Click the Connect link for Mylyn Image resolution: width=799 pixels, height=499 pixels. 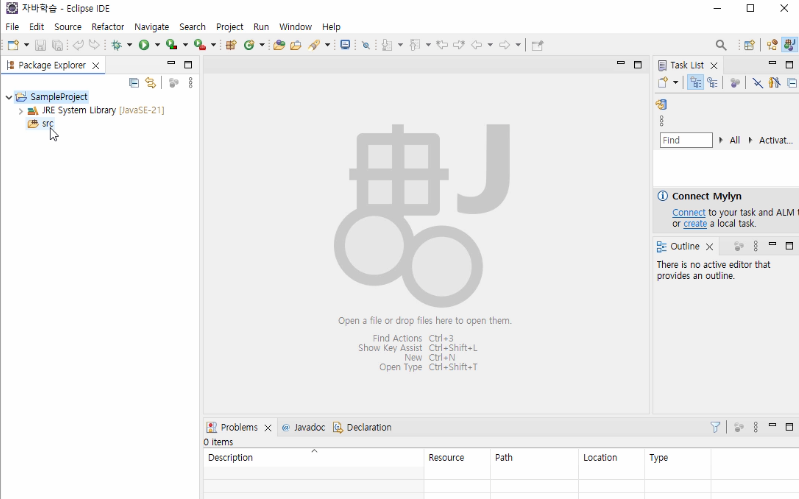(688, 213)
